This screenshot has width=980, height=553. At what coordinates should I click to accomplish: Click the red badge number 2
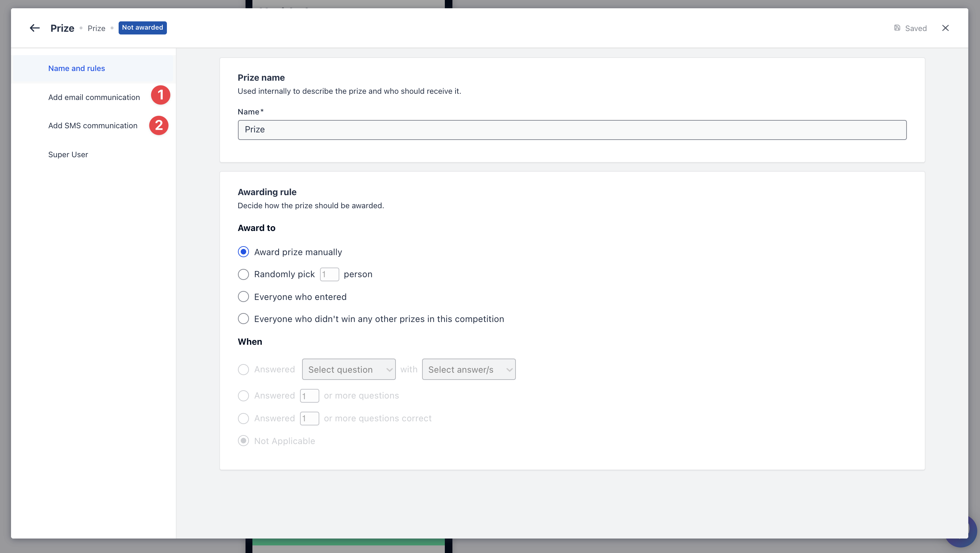click(159, 125)
